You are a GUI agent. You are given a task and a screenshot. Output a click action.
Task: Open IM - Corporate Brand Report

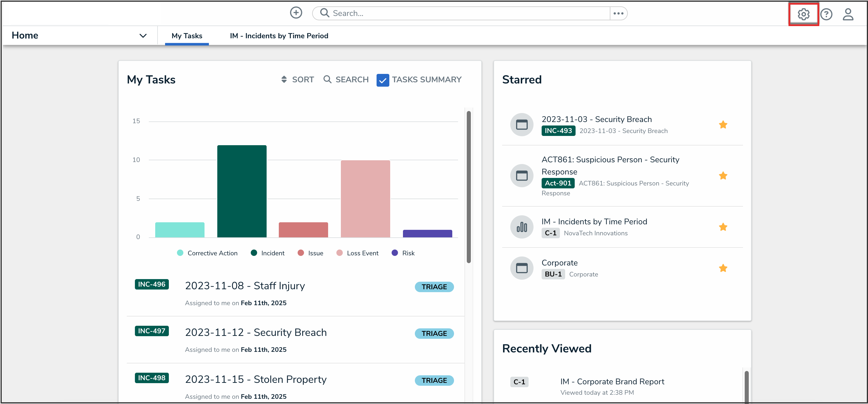coord(612,381)
